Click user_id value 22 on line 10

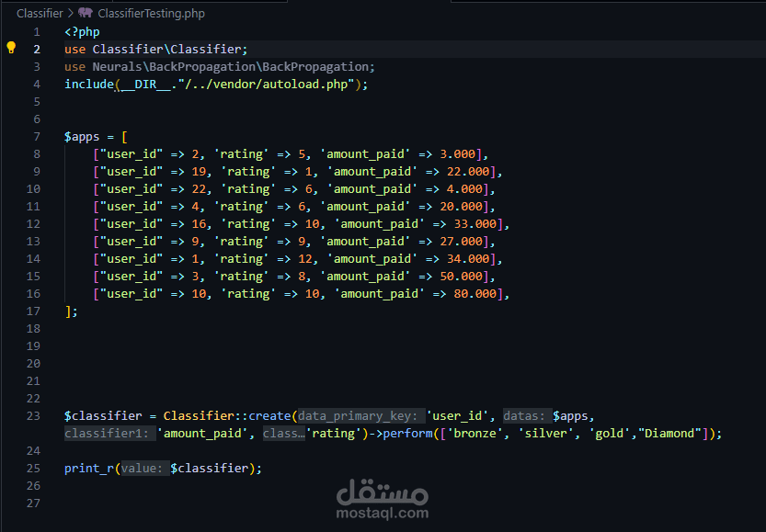point(199,189)
